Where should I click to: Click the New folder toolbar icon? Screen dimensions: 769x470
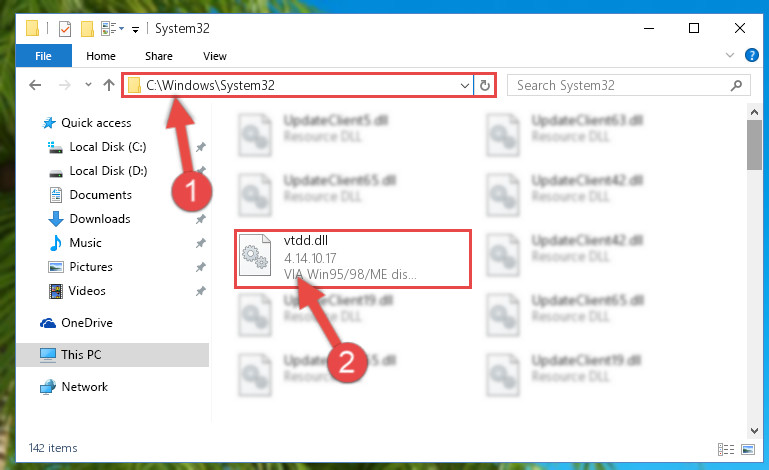pyautogui.click(x=87, y=28)
